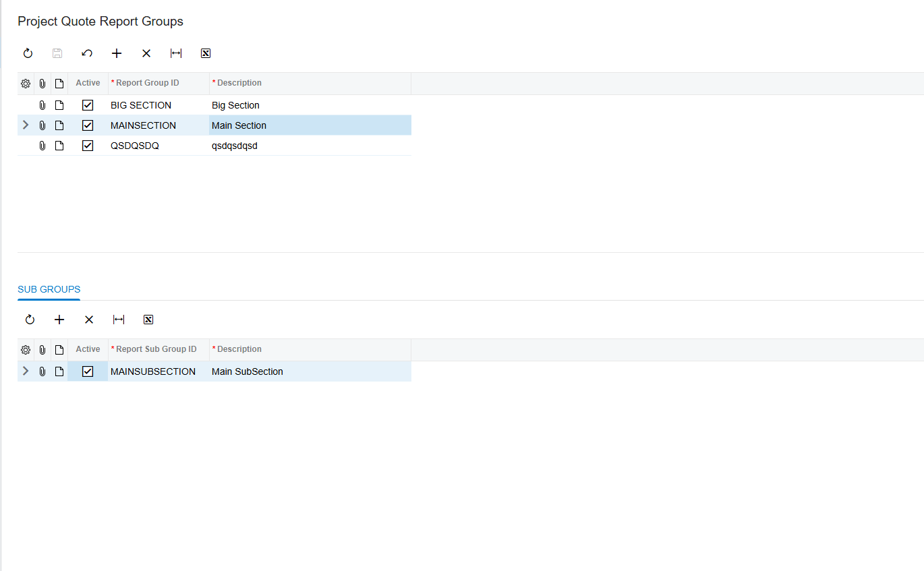The width and height of the screenshot is (924, 571).
Task: Click the Save disk icon
Action: coord(57,53)
